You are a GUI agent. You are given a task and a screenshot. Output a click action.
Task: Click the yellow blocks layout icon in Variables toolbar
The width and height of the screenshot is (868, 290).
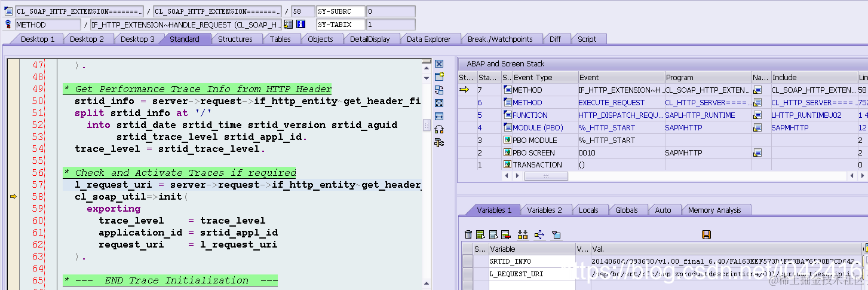coord(523,235)
